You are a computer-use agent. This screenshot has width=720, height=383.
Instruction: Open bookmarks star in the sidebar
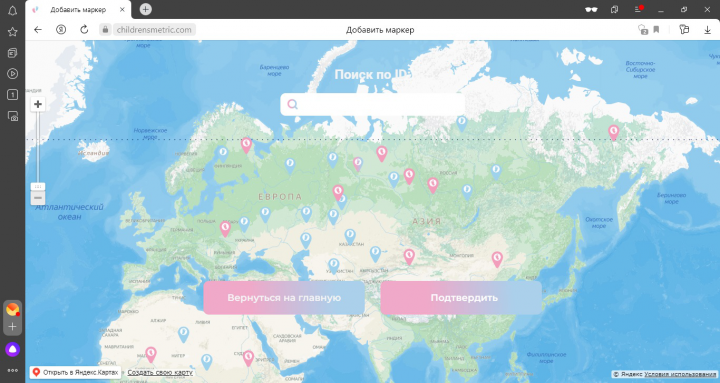point(12,32)
